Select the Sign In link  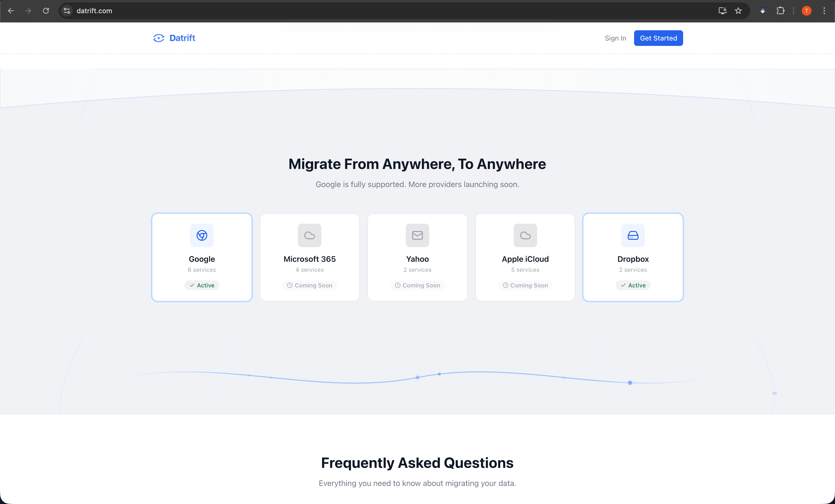click(616, 38)
